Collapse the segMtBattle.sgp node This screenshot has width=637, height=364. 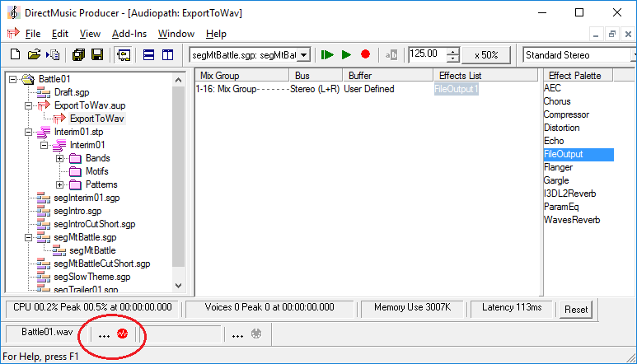coord(28,237)
